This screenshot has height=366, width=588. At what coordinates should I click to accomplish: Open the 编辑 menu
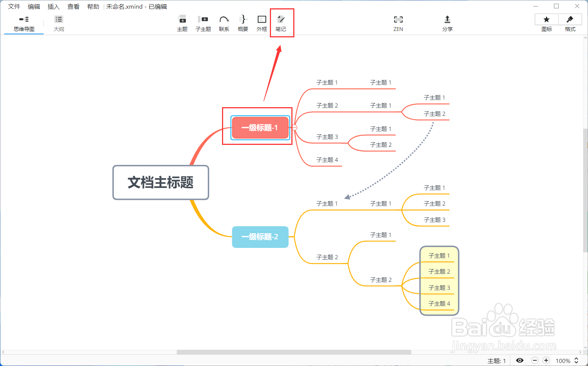[x=34, y=6]
